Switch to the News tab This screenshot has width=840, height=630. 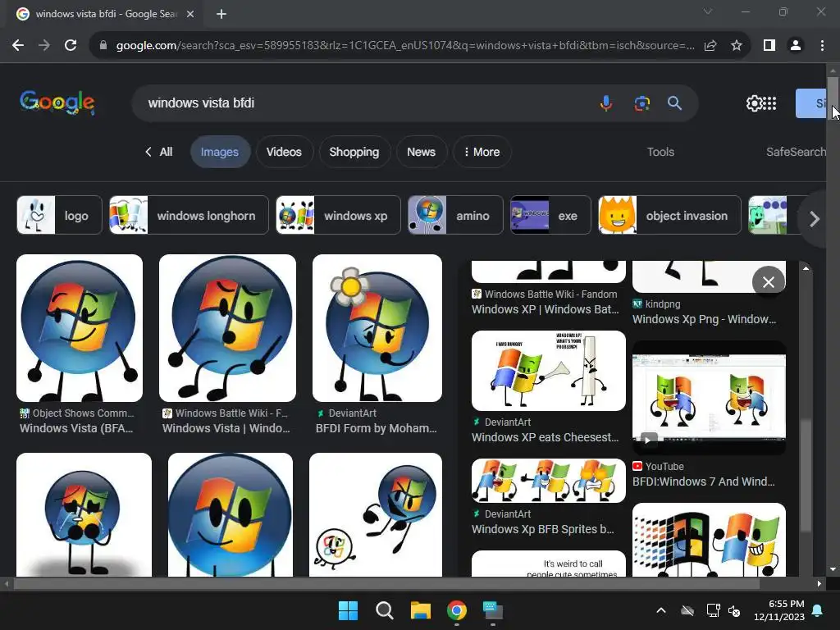[421, 152]
